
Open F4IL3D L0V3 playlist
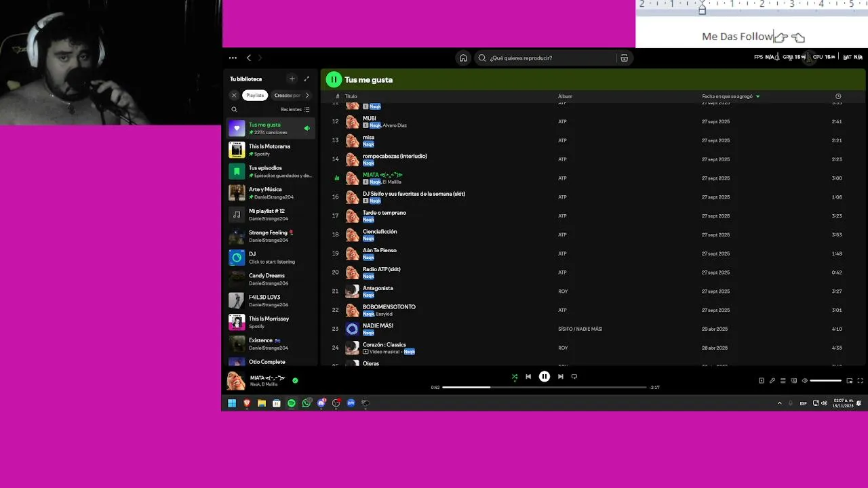click(271, 301)
